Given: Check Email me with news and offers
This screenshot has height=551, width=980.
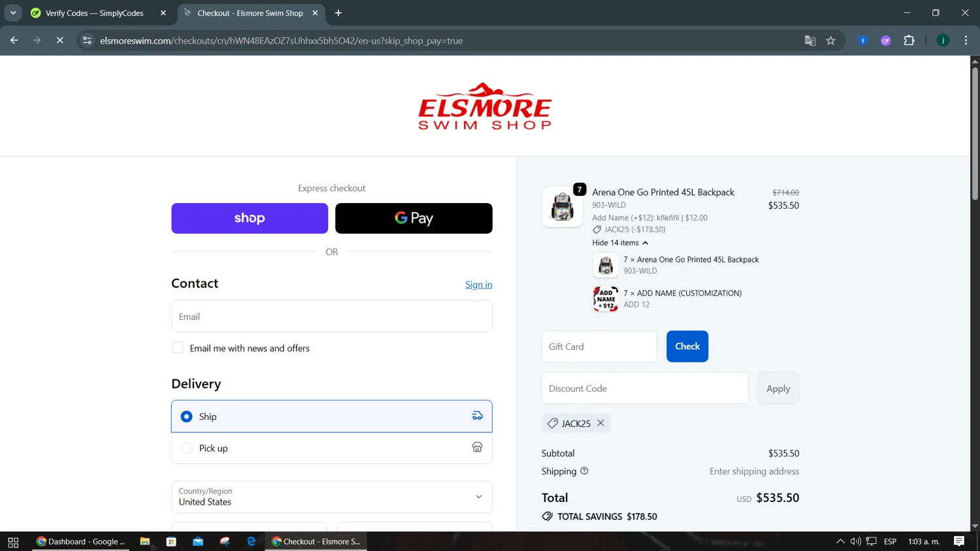Looking at the screenshot, I should point(178,347).
